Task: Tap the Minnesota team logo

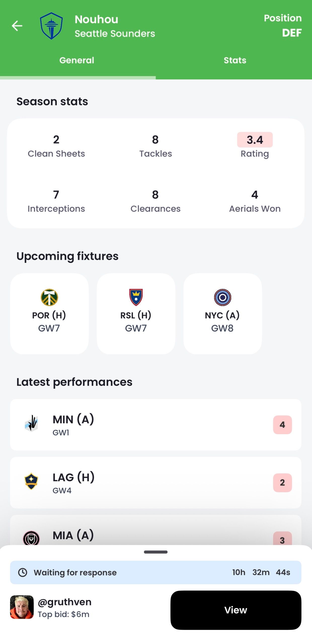Action: coord(31,423)
